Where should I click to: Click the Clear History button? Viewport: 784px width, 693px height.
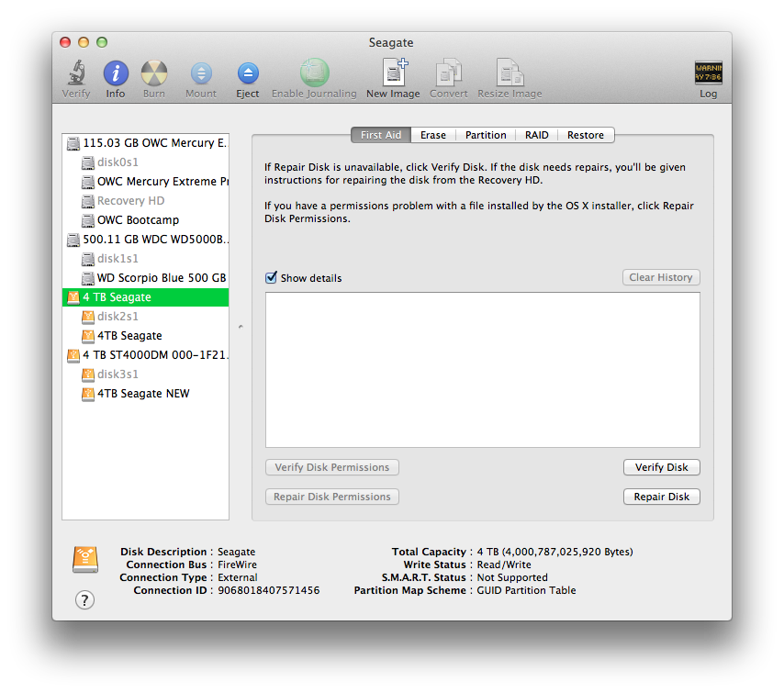click(661, 277)
